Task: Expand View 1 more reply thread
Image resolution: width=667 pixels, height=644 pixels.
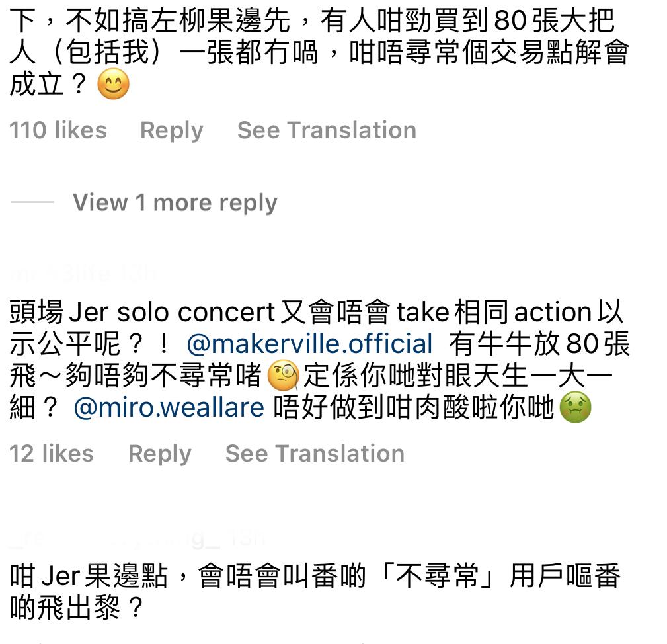Action: (x=173, y=202)
